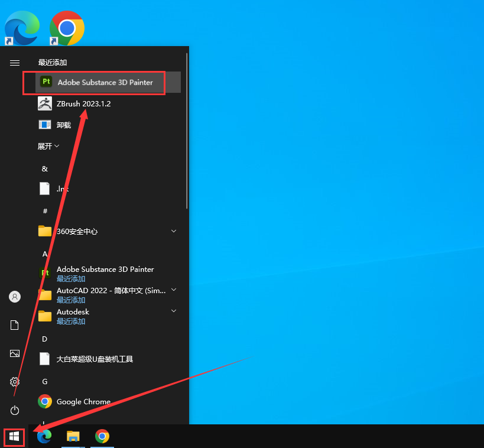Click the & letter group header

(x=45, y=169)
